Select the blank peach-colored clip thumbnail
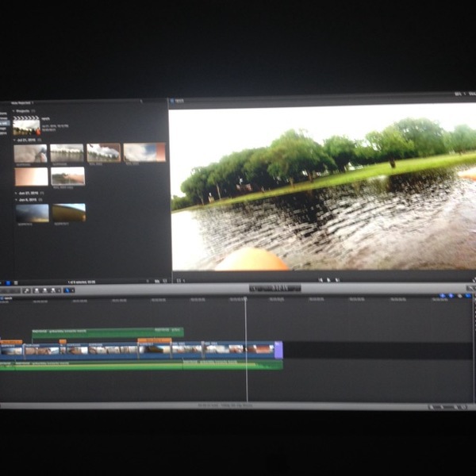476x476 pixels. tap(31, 177)
